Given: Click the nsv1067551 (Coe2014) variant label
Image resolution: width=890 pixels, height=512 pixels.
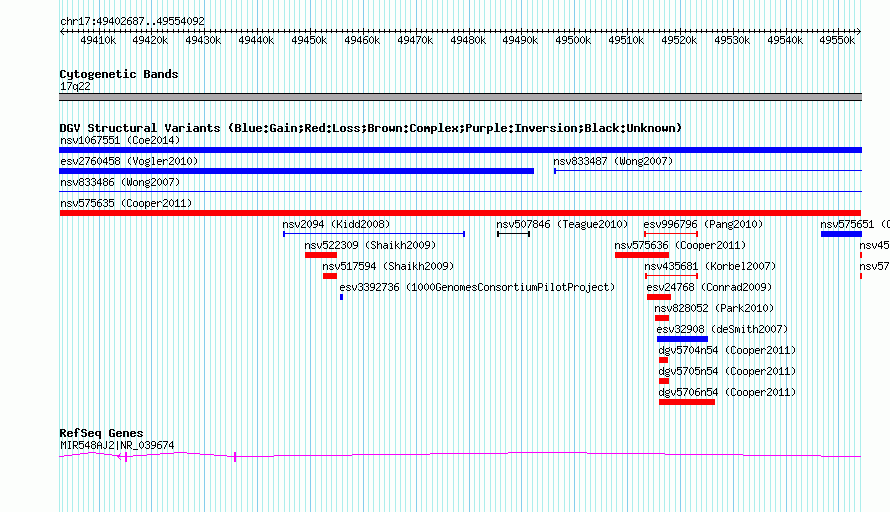Looking at the screenshot, I should click(x=120, y=140).
